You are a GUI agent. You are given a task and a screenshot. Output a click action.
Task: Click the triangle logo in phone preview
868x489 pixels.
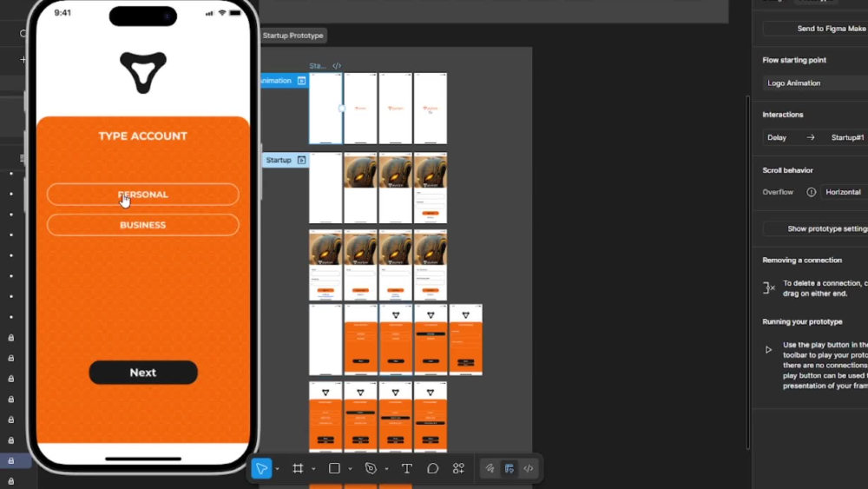point(143,72)
